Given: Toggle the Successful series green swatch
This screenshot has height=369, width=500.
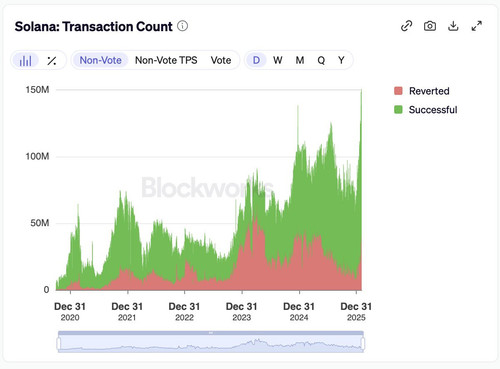Looking at the screenshot, I should [398, 109].
